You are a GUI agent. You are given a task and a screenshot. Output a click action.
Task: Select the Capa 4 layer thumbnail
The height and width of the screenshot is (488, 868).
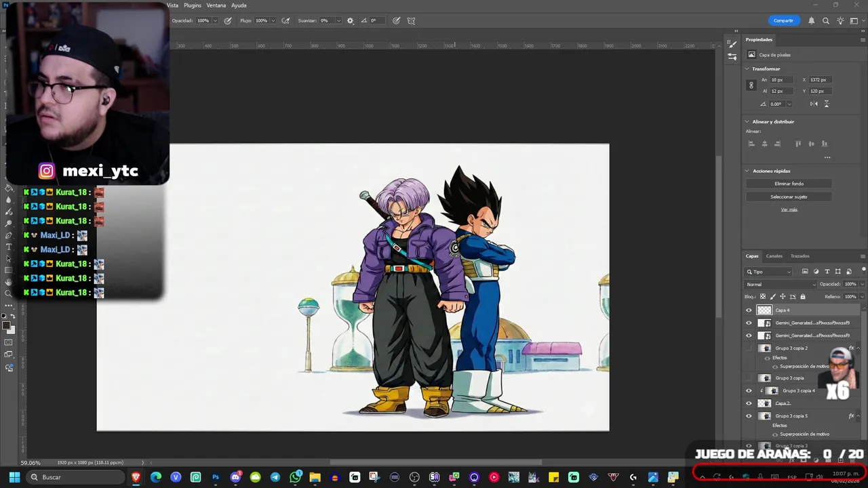pos(764,310)
